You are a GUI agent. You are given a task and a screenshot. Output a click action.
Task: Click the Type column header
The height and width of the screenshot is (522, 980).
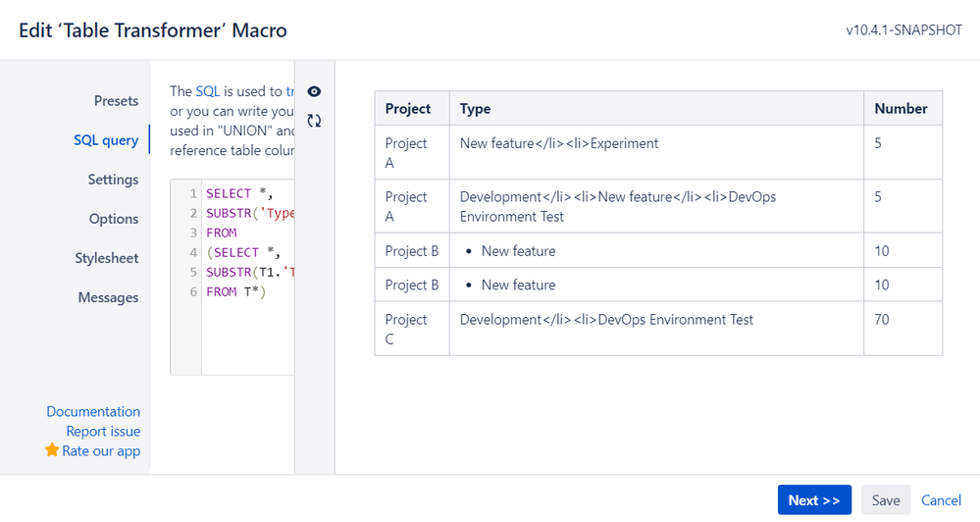476,109
